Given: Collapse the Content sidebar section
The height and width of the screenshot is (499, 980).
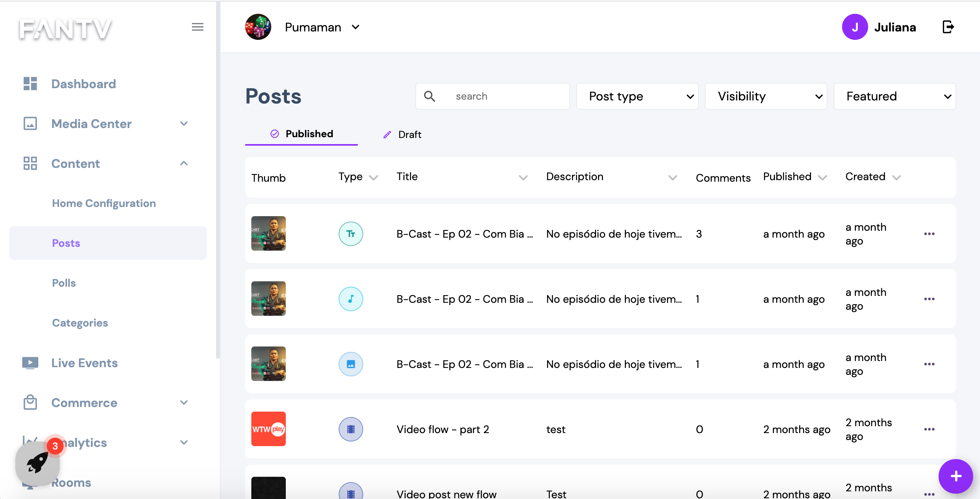Looking at the screenshot, I should (184, 163).
